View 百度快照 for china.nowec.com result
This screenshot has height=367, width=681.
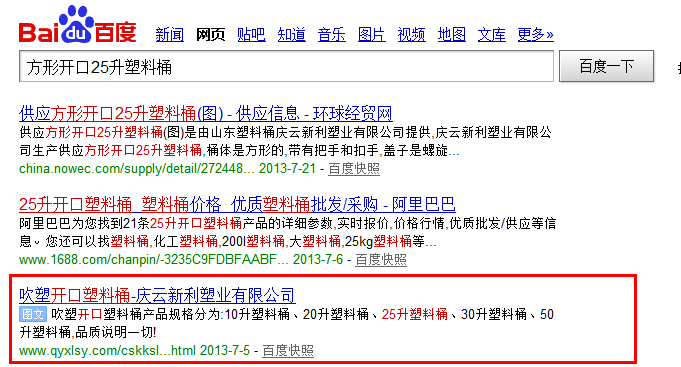click(x=354, y=169)
